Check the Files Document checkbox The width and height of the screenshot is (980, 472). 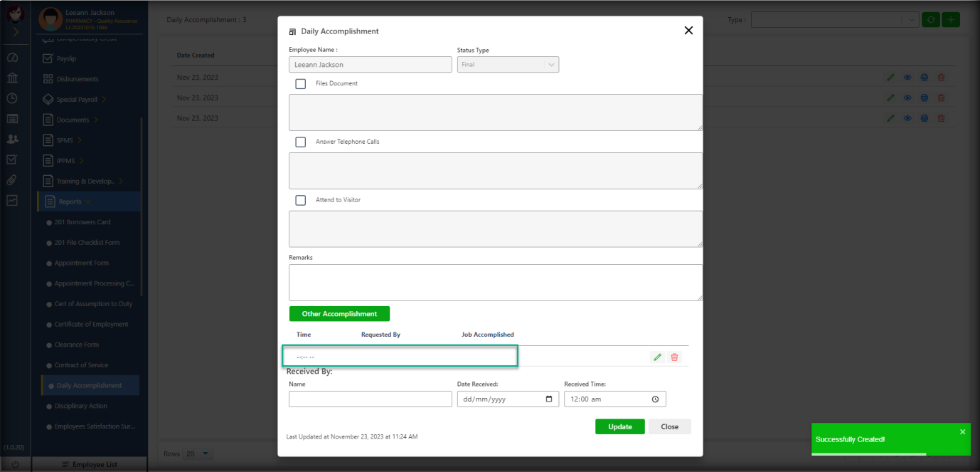point(301,83)
